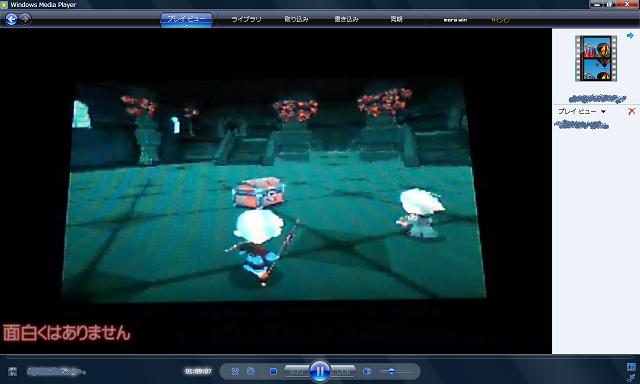The image size is (640, 384).
Task: Click the Back navigation arrow
Action: point(11,19)
